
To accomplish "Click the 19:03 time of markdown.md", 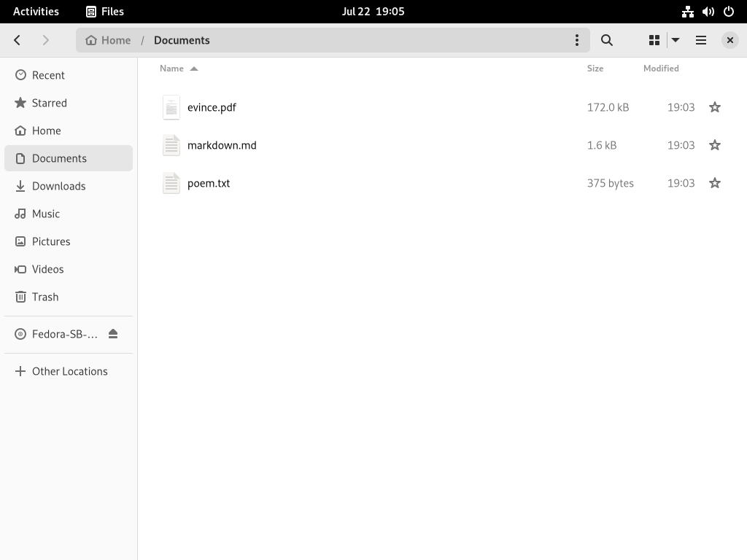I will point(681,145).
